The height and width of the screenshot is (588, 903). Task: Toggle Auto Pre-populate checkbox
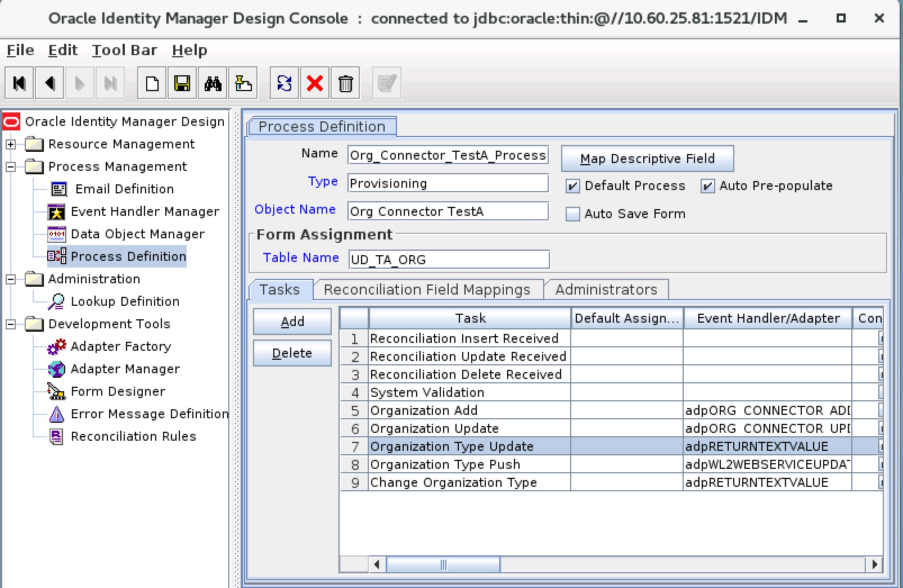point(707,186)
